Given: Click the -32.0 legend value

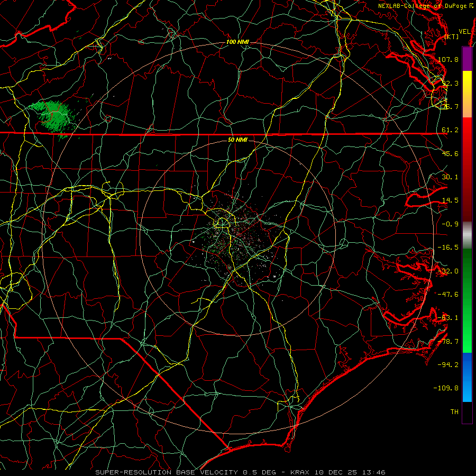Looking at the screenshot, I should [x=448, y=271].
